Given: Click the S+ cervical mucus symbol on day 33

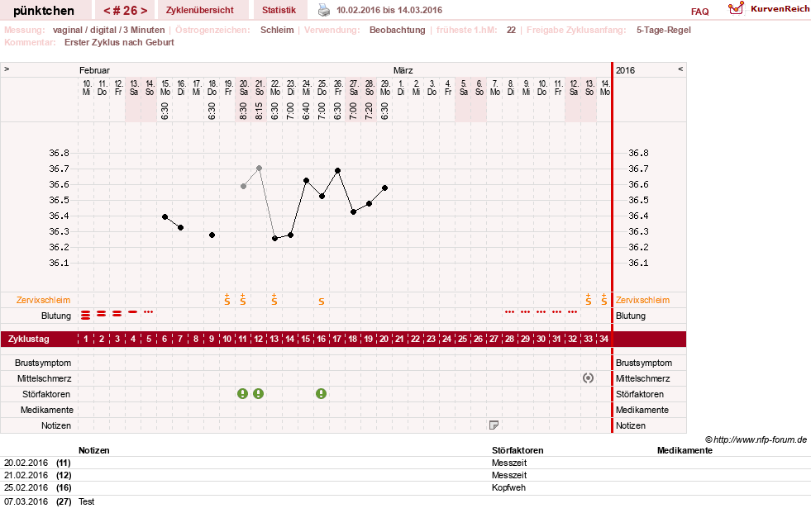Looking at the screenshot, I should pos(588,299).
